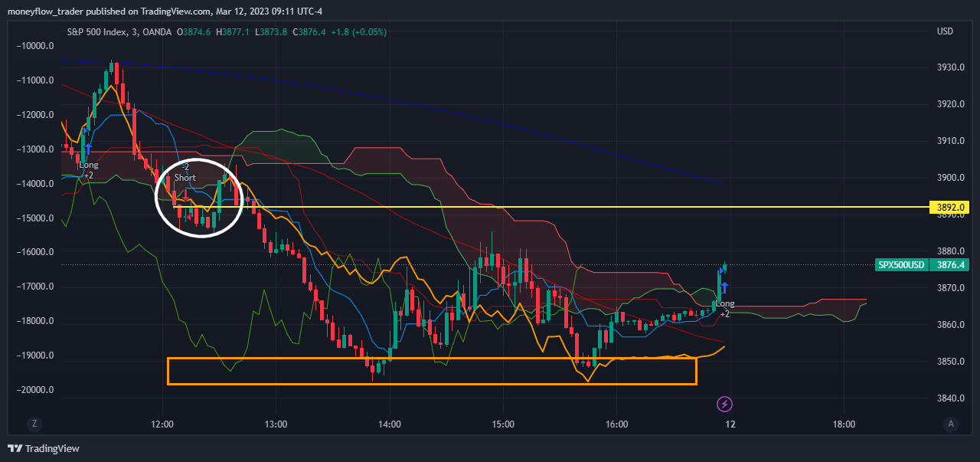980x462 pixels.
Task: Click the 3860.0 price axis label
Action: [950, 325]
